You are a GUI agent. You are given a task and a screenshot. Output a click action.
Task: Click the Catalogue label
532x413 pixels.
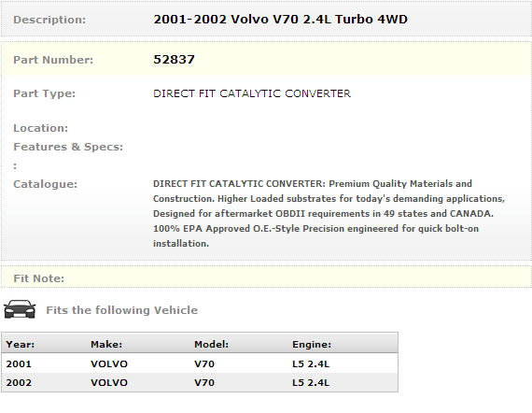click(46, 184)
